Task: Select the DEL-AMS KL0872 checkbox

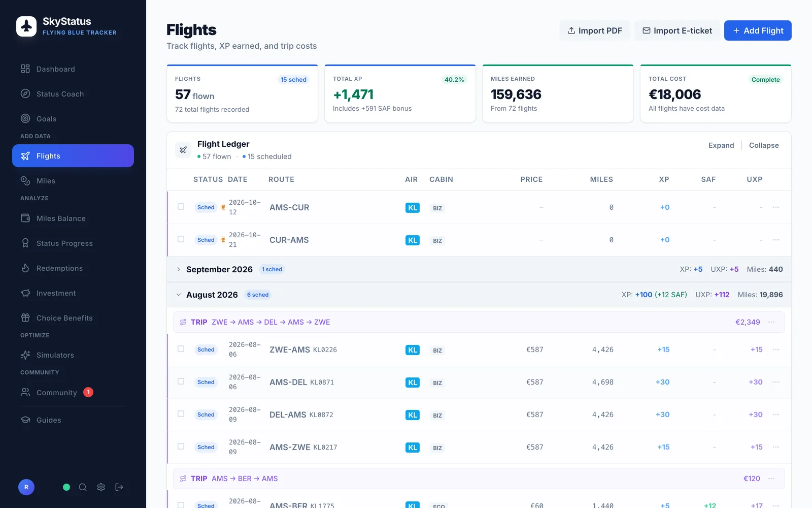Action: point(181,414)
